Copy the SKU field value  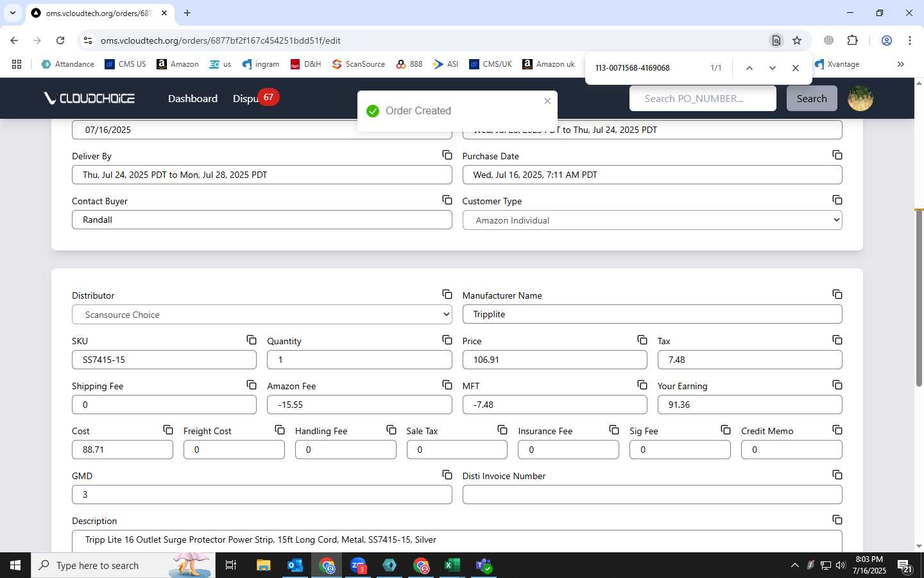point(252,340)
